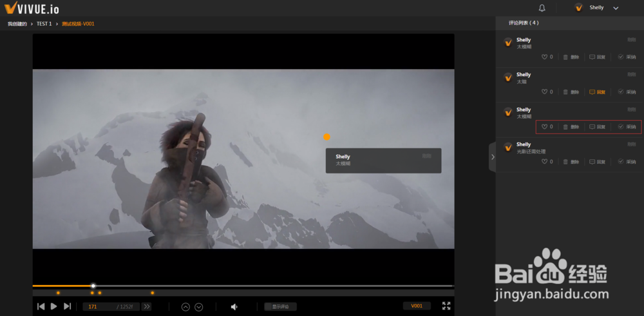Go to the TEST 1 breadcrumb
Image resolution: width=644 pixels, height=316 pixels.
pyautogui.click(x=44, y=24)
